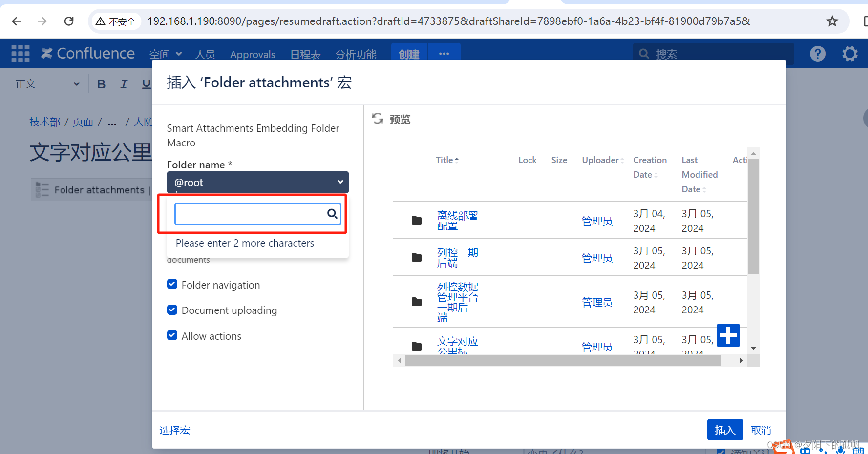Click the preview scroll down arrow
The height and width of the screenshot is (454, 868).
pos(753,348)
